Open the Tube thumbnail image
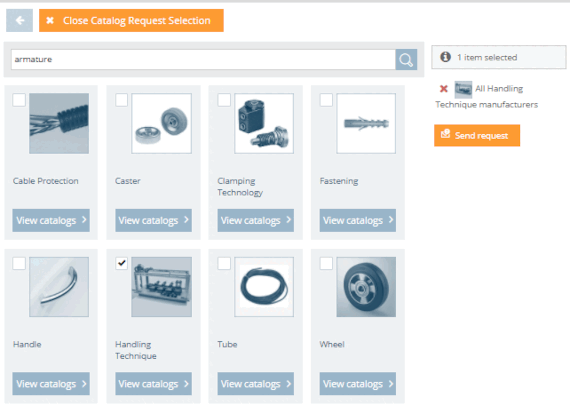570x406 pixels. click(264, 287)
